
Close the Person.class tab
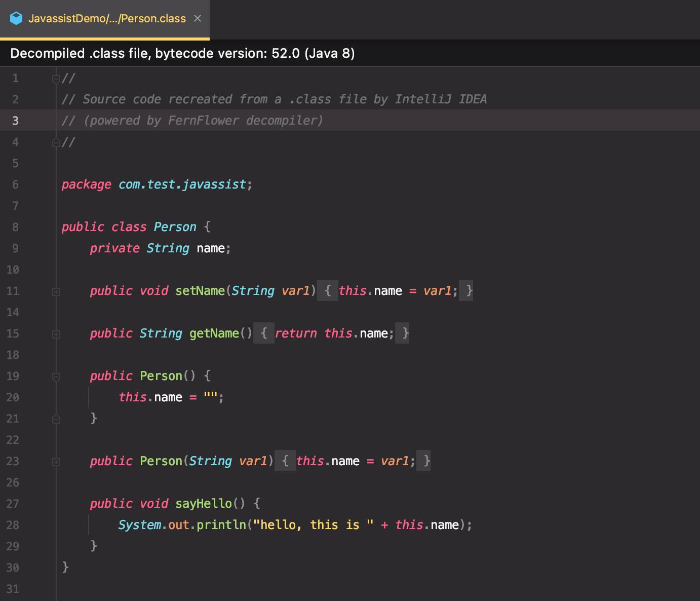coord(198,19)
